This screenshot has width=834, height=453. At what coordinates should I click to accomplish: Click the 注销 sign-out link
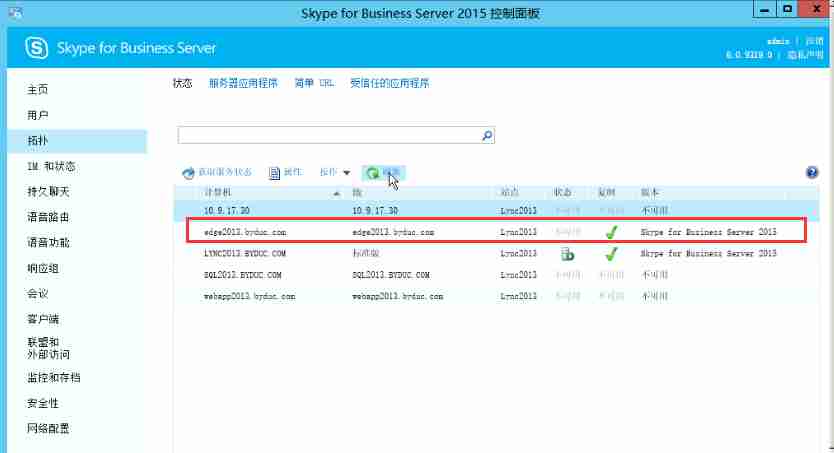coord(814,41)
